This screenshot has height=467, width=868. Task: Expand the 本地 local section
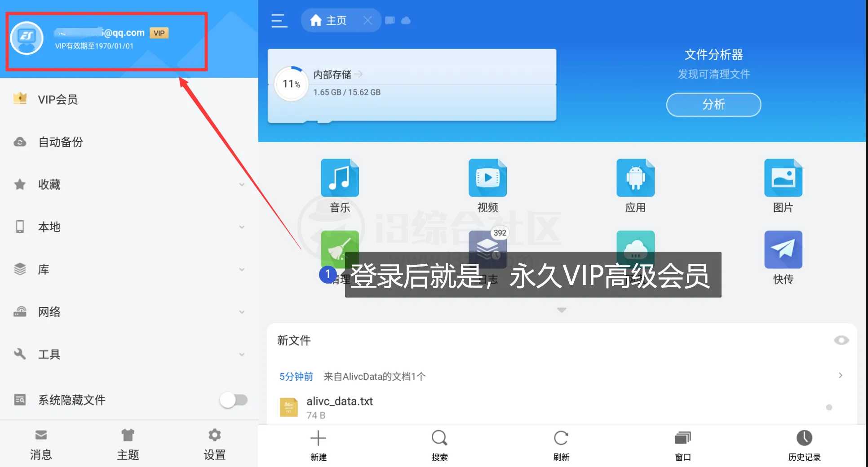(242, 227)
